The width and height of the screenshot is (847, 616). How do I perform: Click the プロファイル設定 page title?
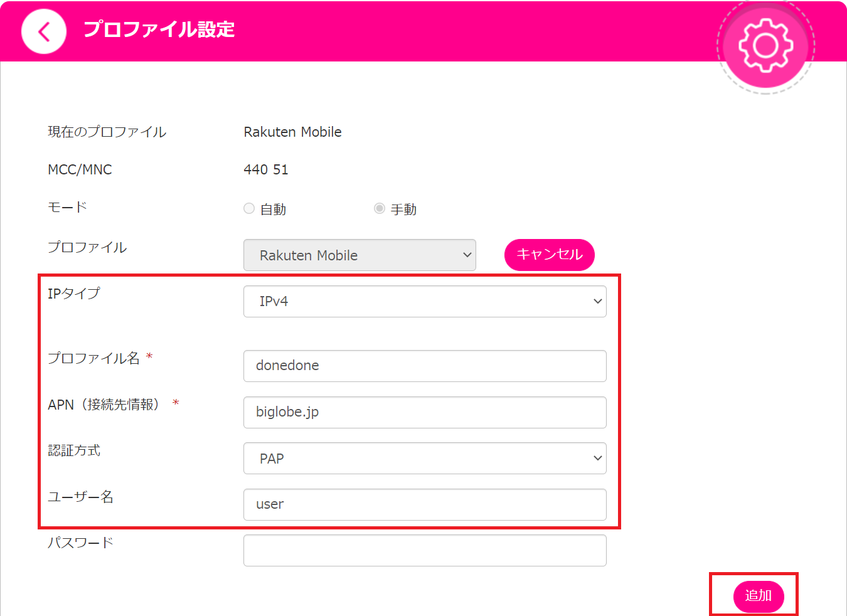(159, 29)
